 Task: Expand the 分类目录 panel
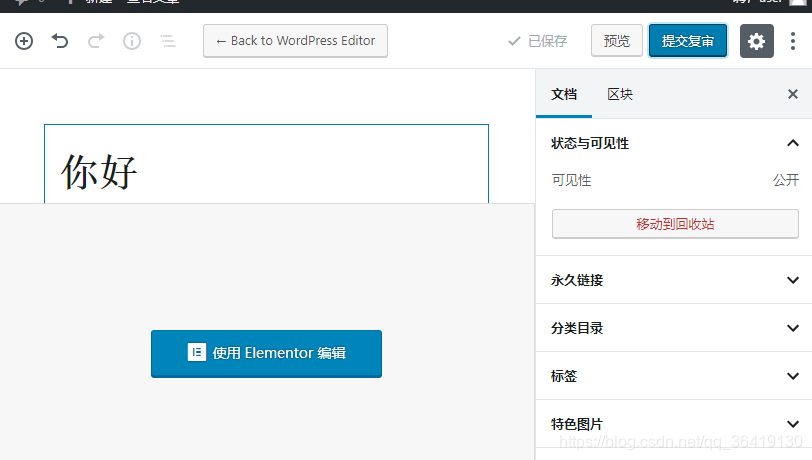pyautogui.click(x=674, y=328)
